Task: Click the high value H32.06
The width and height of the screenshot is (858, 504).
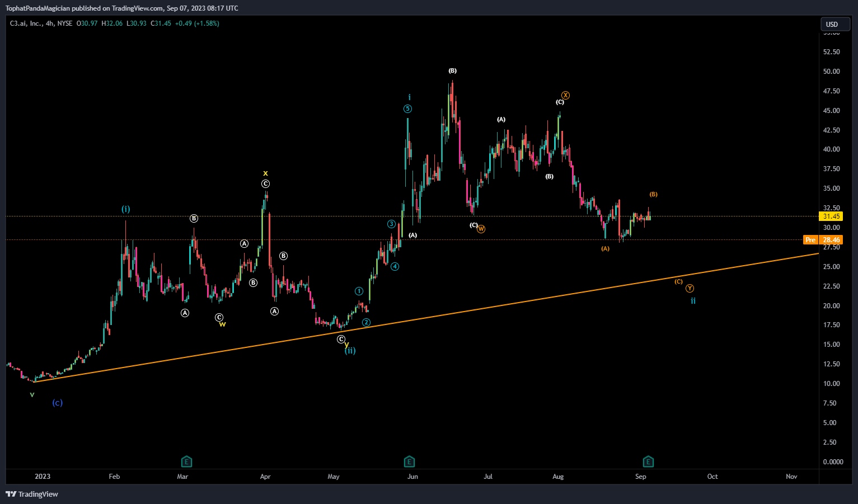Action: (112, 23)
